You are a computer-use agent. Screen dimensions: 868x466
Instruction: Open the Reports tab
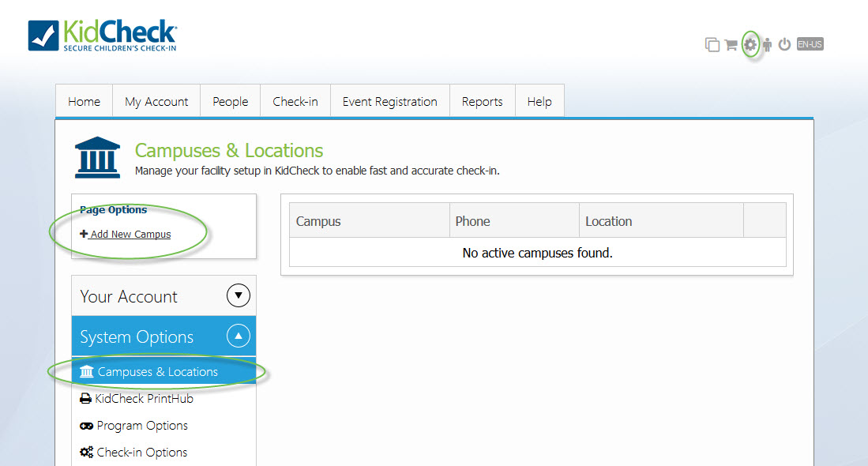tap(482, 101)
